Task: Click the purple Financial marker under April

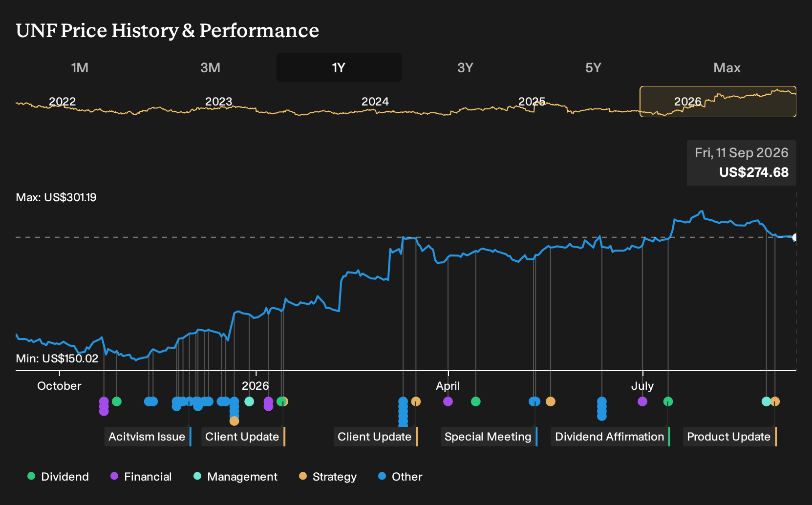Action: click(x=448, y=401)
